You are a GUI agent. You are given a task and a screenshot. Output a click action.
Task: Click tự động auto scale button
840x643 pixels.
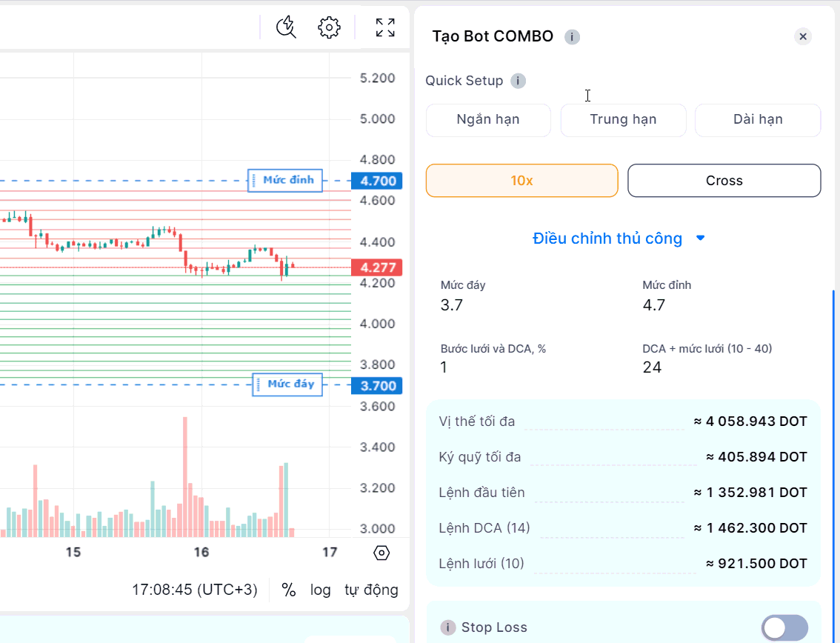click(371, 590)
